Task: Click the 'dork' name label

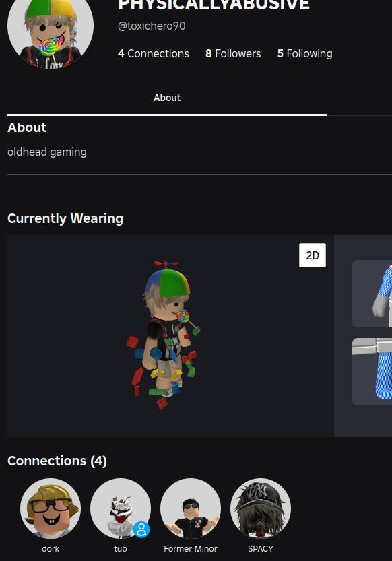Action: (x=51, y=548)
